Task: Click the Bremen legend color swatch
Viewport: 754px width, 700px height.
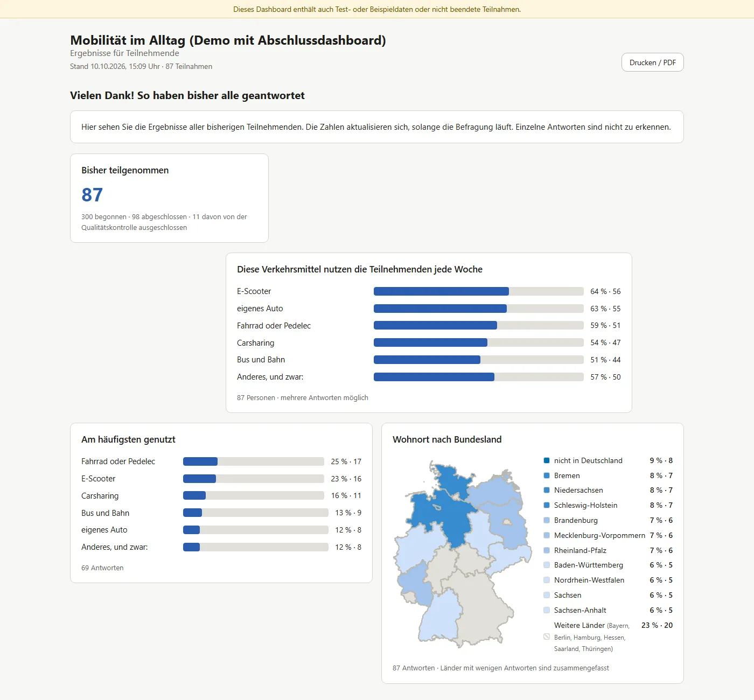Action: (547, 475)
